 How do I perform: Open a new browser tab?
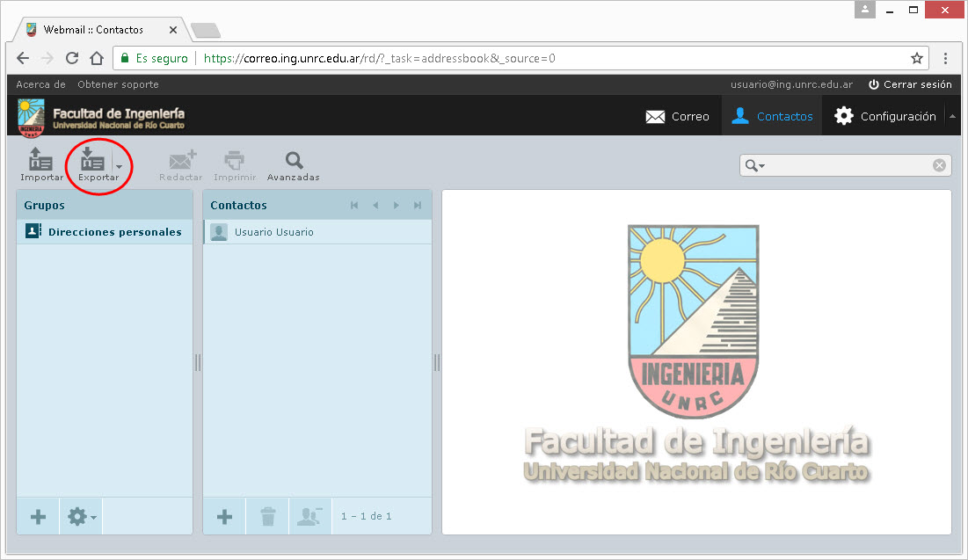point(206,30)
